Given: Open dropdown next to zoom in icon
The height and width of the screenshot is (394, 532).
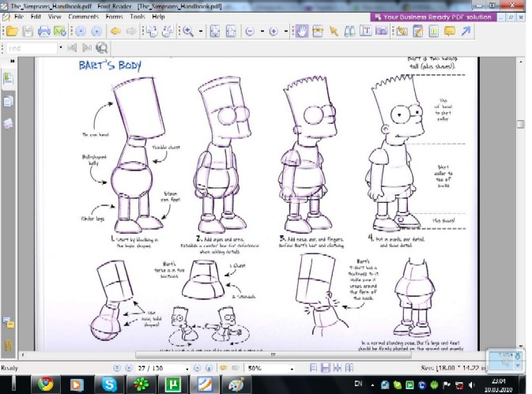Looking at the screenshot, I should [x=286, y=32].
